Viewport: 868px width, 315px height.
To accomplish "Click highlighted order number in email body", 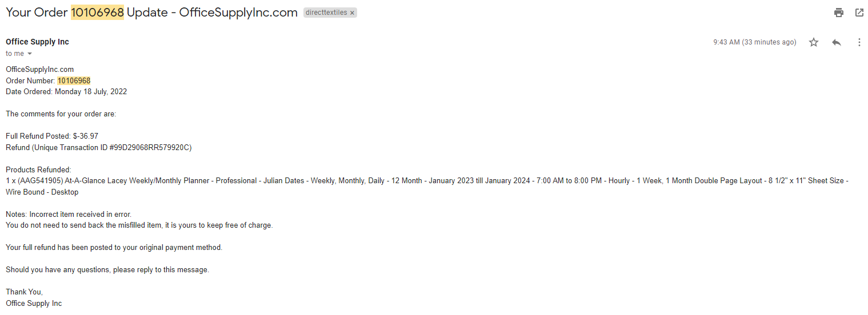I will [x=74, y=80].
